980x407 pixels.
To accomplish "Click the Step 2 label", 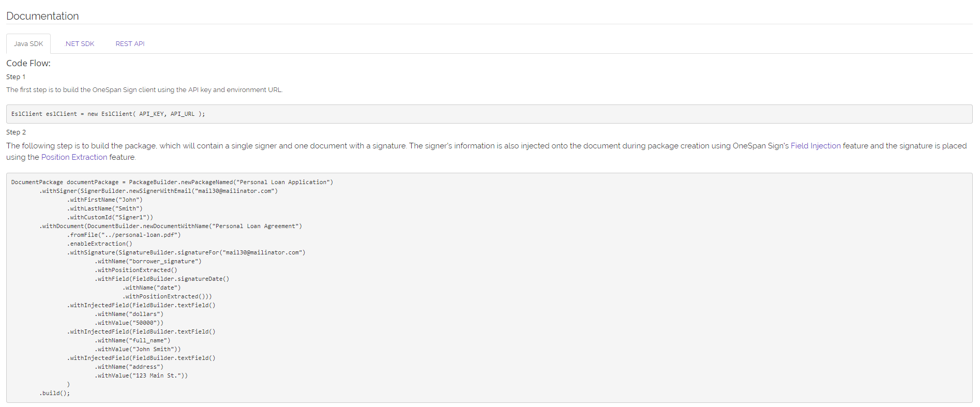I will [x=16, y=132].
